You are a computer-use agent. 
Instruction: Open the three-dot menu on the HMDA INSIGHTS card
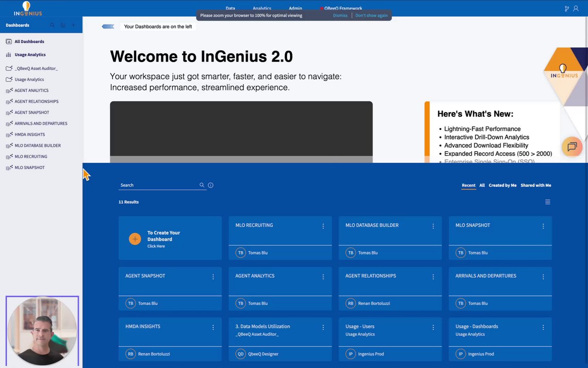[213, 328]
